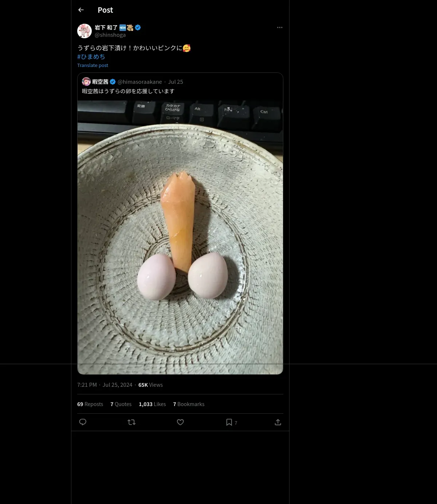Click the reply speech bubble icon
This screenshot has width=437, height=504.
point(83,422)
